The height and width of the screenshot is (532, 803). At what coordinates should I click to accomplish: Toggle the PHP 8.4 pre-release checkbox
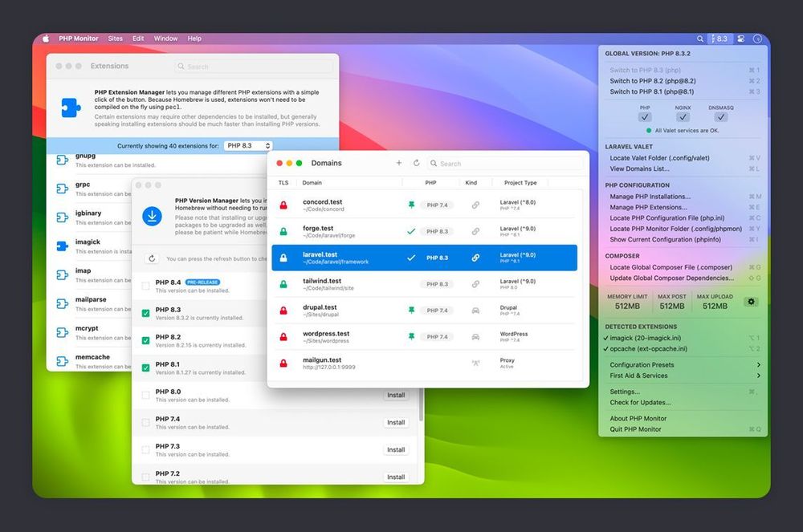tap(146, 286)
